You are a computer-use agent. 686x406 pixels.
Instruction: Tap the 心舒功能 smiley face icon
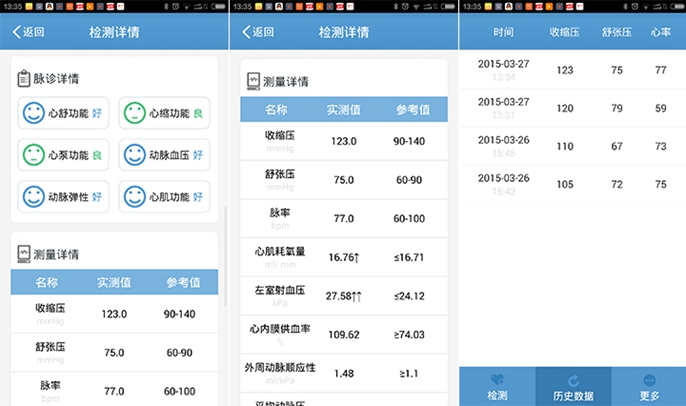(x=34, y=113)
